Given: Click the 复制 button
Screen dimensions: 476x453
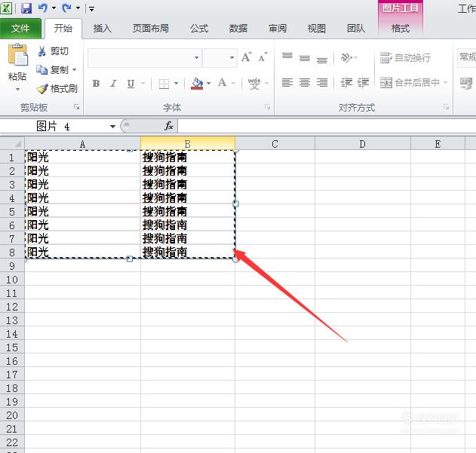Looking at the screenshot, I should tap(52, 70).
